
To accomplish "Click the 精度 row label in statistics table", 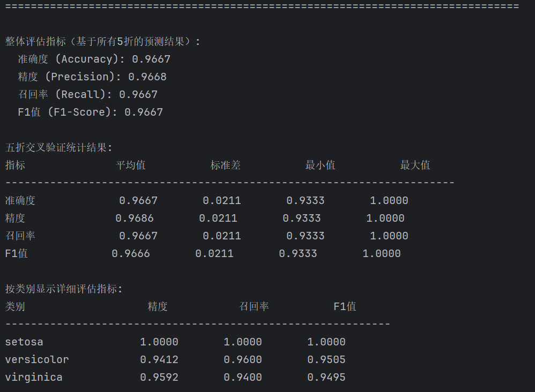I will [x=15, y=218].
